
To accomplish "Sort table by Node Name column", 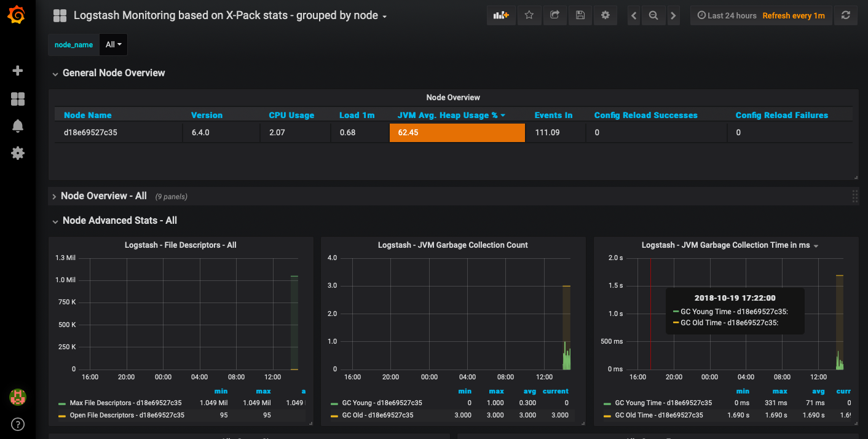I will pos(88,115).
